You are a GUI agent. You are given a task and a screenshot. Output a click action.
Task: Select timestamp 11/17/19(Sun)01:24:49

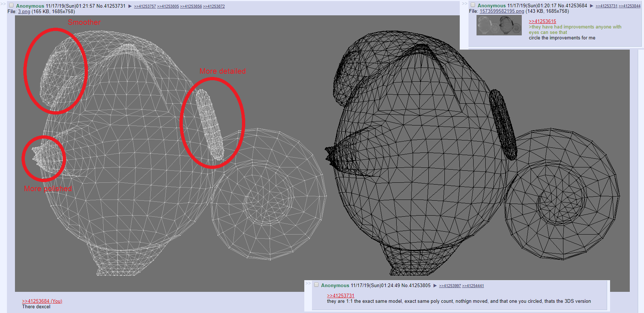click(x=375, y=286)
